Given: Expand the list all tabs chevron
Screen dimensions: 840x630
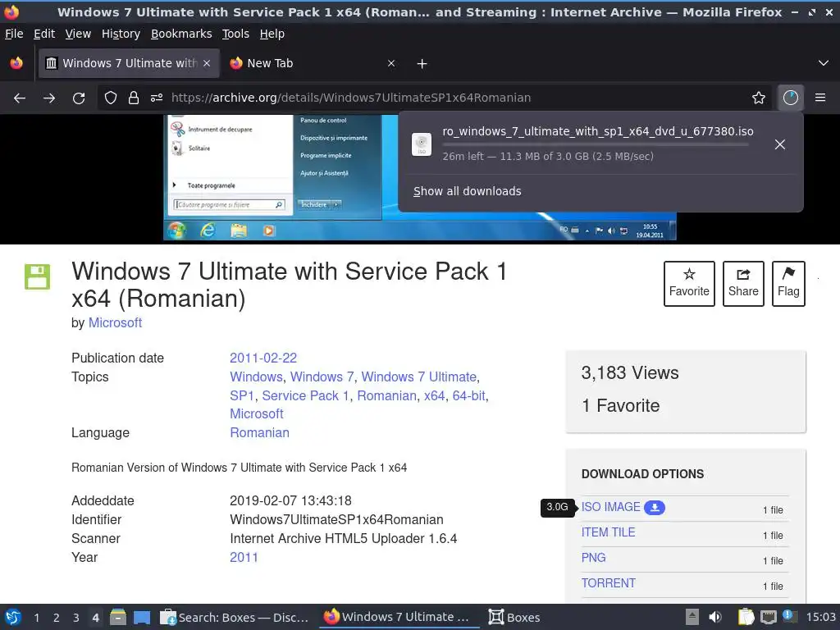Looking at the screenshot, I should [x=824, y=63].
